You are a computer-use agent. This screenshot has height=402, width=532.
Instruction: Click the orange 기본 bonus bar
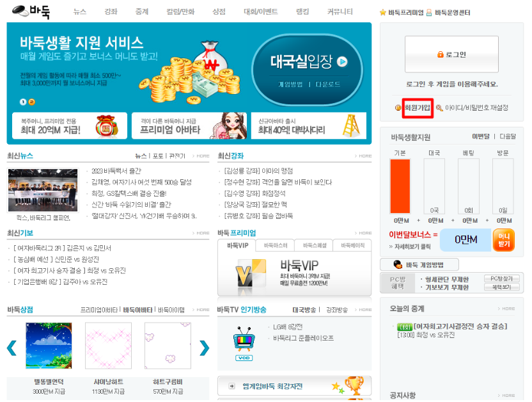point(400,186)
